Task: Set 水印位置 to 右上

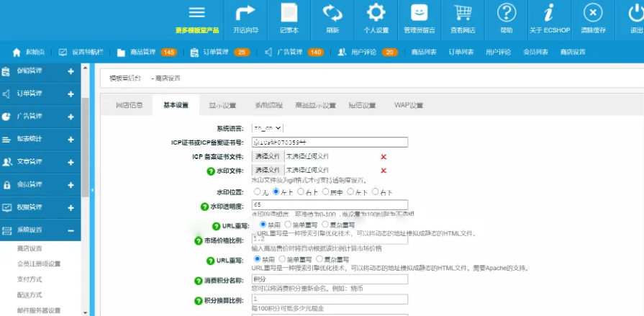Action: [301, 191]
